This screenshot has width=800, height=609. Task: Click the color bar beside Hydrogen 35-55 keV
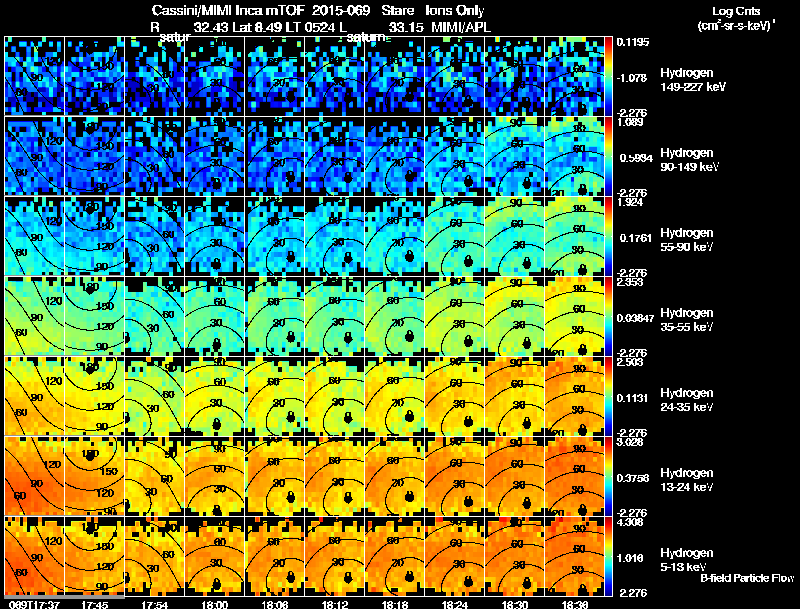(x=608, y=316)
